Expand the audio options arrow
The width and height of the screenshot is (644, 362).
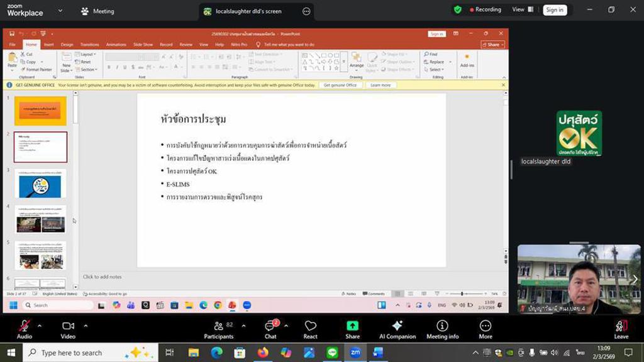(40, 326)
